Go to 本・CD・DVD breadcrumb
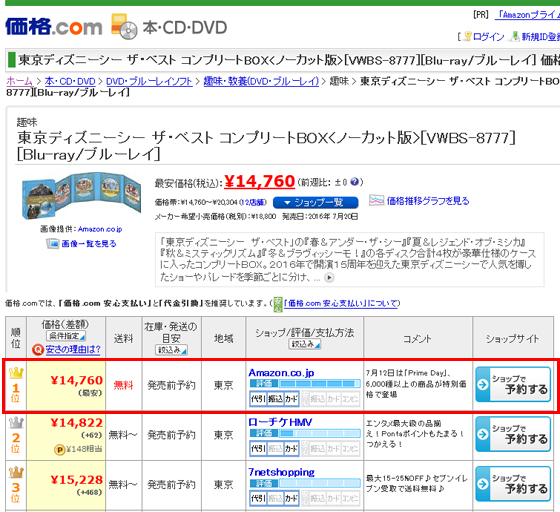 (70, 81)
